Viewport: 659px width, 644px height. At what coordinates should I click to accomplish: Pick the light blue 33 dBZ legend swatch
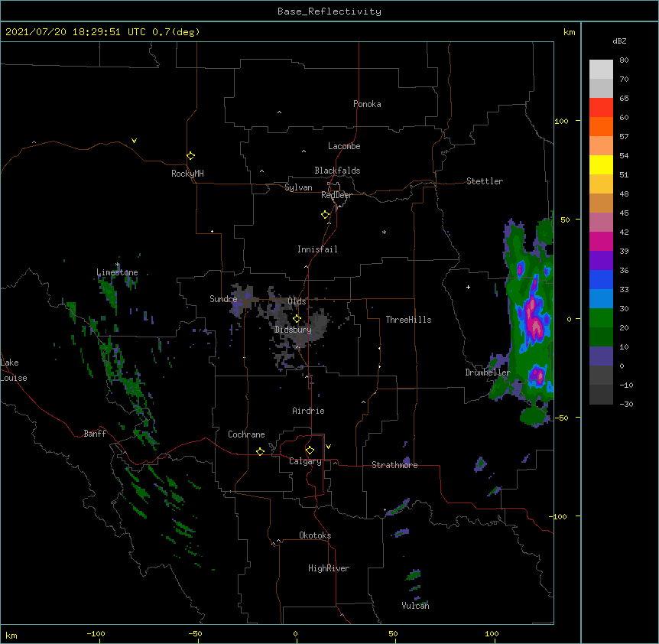click(601, 298)
